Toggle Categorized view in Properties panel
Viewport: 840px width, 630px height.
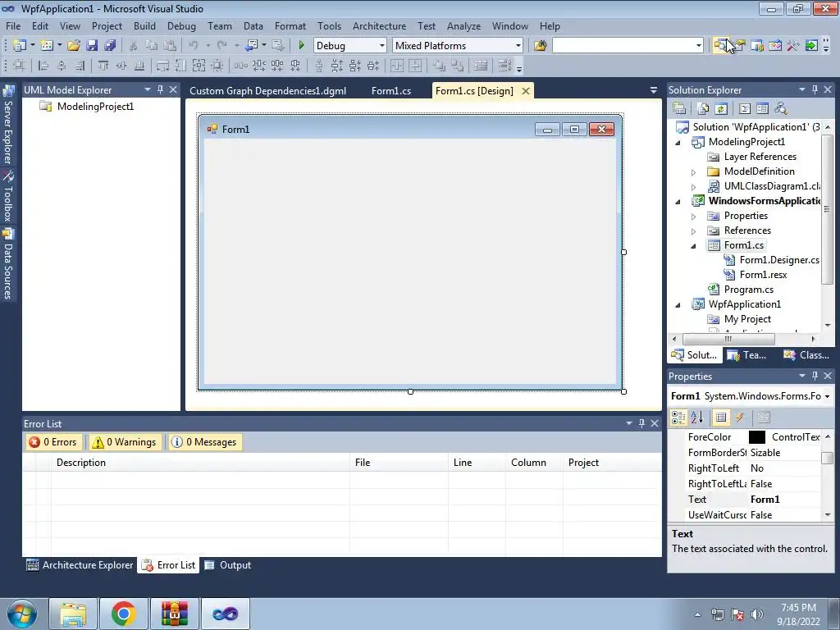coord(678,418)
